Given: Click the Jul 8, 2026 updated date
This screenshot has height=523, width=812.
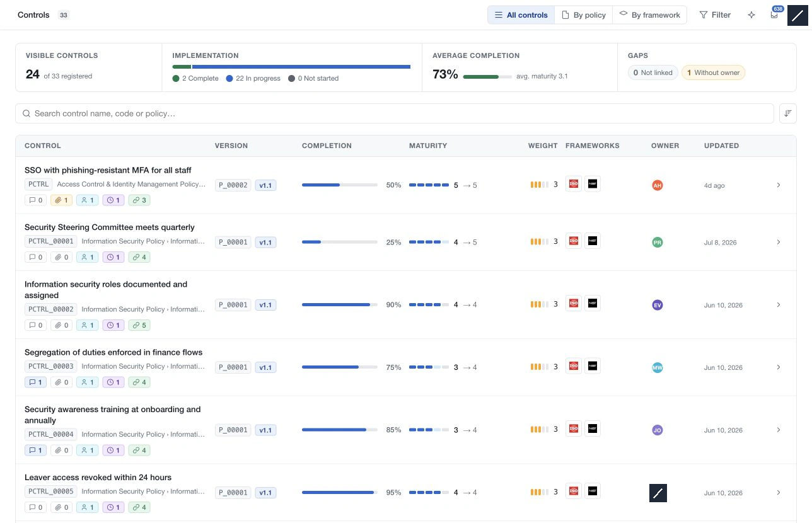Looking at the screenshot, I should pos(721,243).
